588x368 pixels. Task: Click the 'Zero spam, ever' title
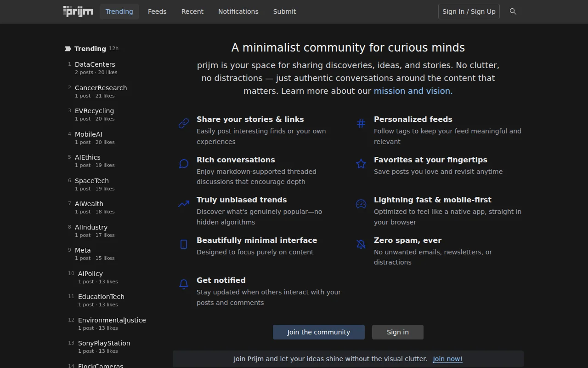[x=407, y=240]
